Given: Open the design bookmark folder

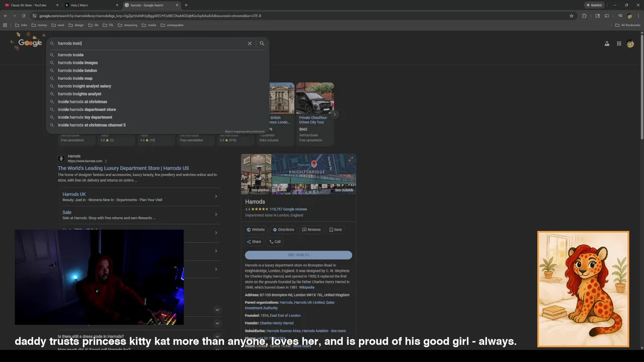Looking at the screenshot, I should pos(76,25).
